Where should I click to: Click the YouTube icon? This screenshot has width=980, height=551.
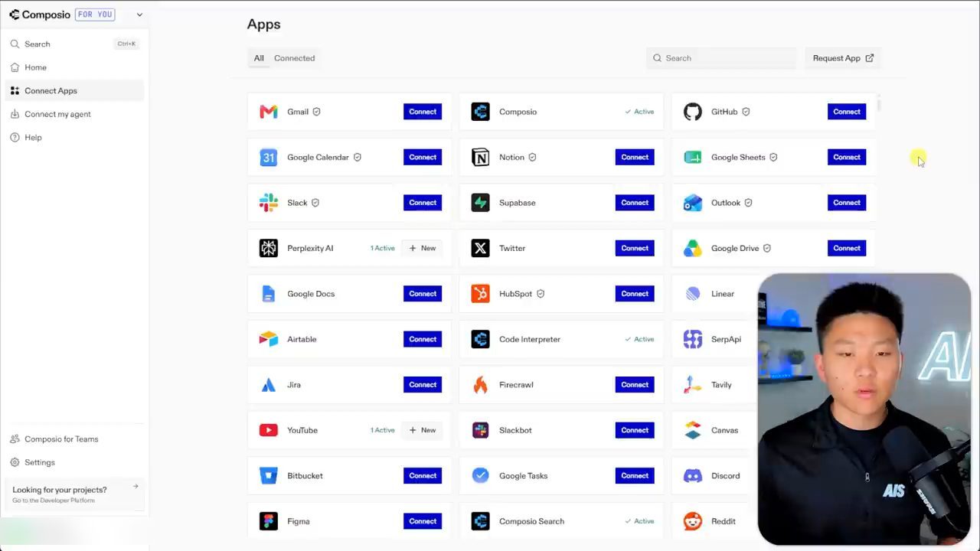point(268,430)
